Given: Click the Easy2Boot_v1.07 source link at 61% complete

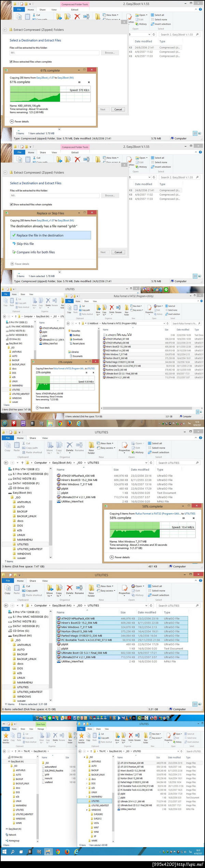Looking at the screenshot, I should pos(45,78).
